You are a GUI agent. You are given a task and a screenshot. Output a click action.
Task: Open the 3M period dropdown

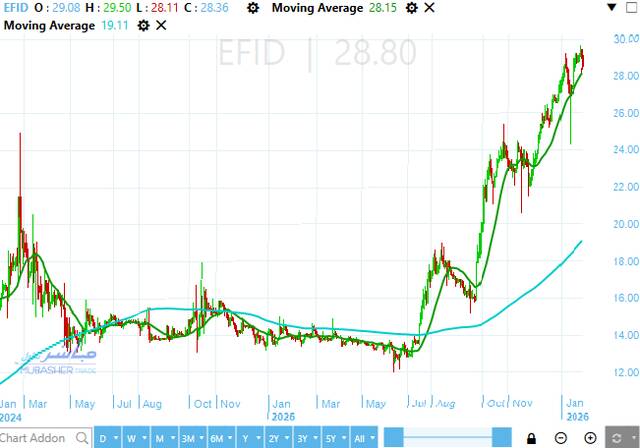200,438
